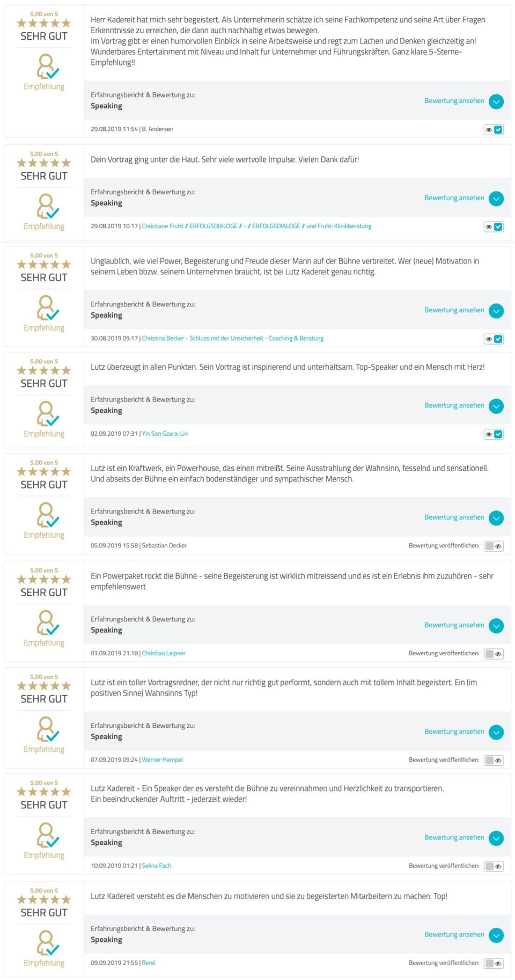515x980 pixels.
Task: Toggle visibility of Yin San Gzara-Lin's review
Action: coord(494,434)
